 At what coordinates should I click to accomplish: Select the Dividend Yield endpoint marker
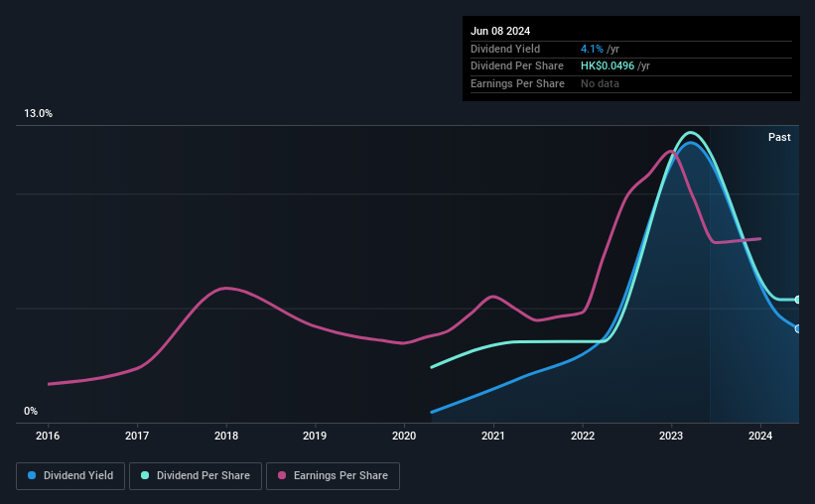tap(798, 329)
